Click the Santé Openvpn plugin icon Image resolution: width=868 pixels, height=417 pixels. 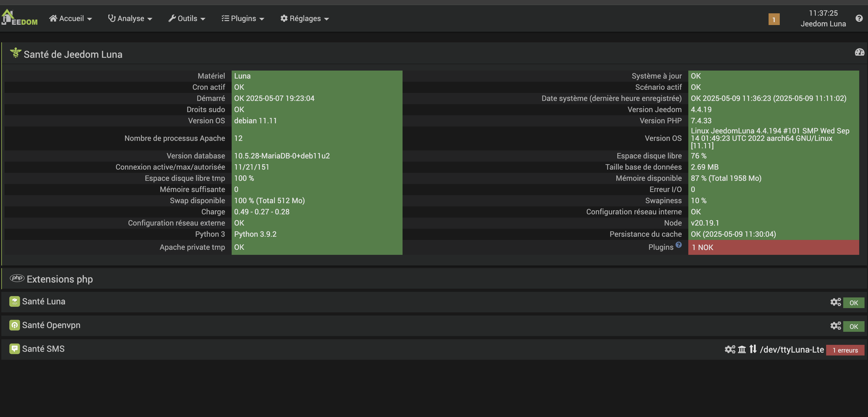pos(14,325)
